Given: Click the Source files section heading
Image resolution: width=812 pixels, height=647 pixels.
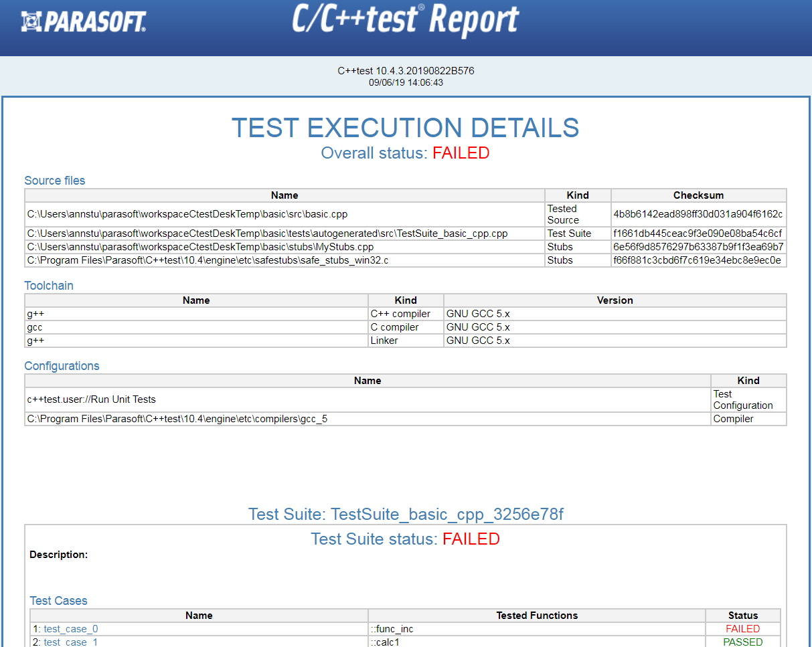Looking at the screenshot, I should click(55, 181).
